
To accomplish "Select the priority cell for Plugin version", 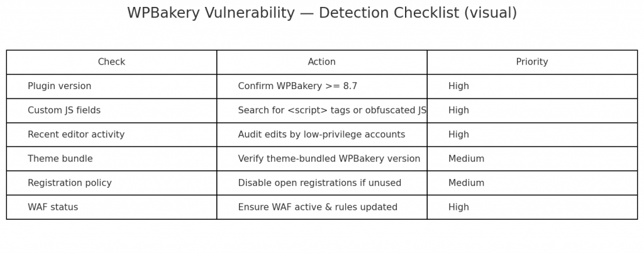I will [458, 87].
